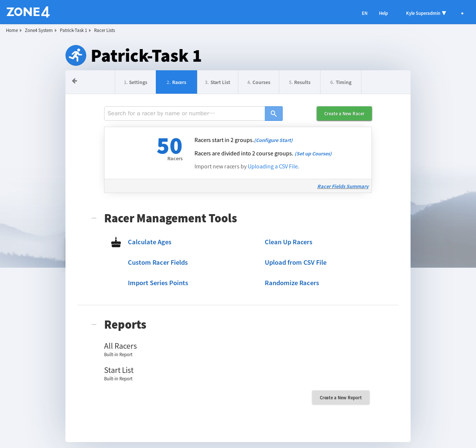
Task: Open the Kyle Superadmin user dropdown
Action: point(426,13)
